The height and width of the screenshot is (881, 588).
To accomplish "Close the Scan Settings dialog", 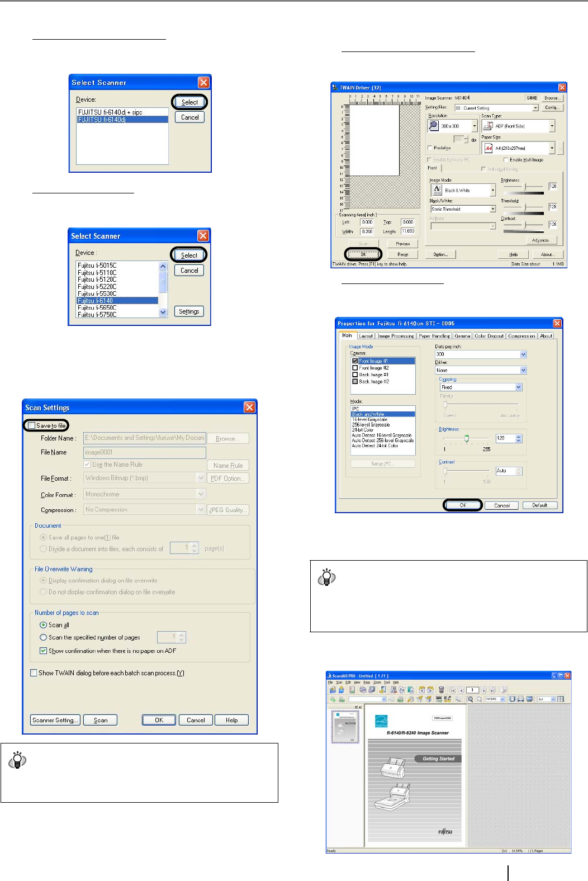I will point(249,407).
